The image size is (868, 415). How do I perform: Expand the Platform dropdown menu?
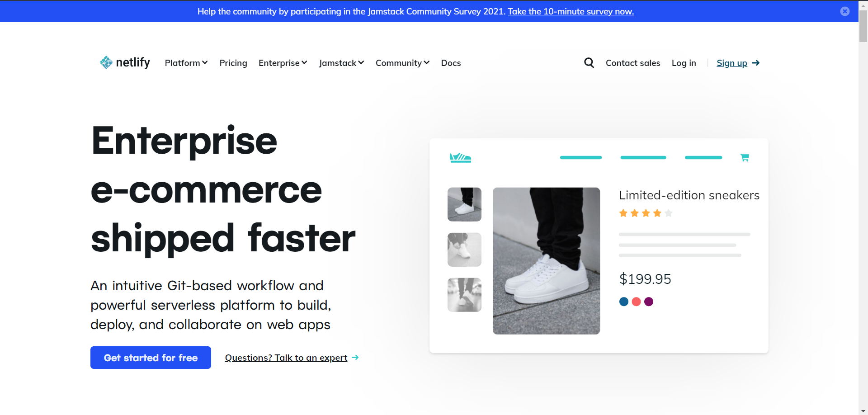pyautogui.click(x=186, y=63)
